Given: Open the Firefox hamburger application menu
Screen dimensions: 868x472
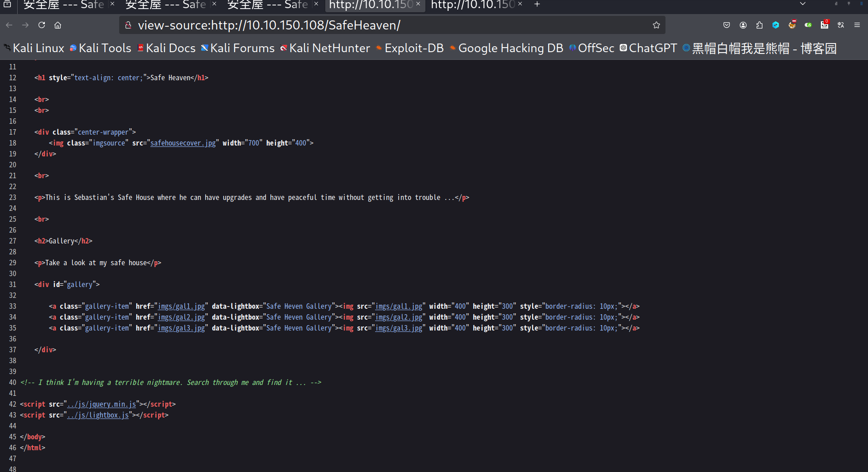Looking at the screenshot, I should 857,25.
